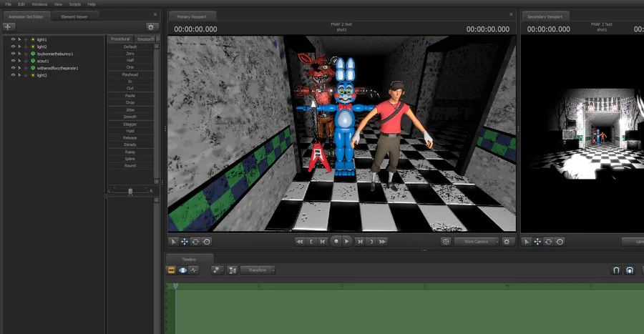Toggle visibility eye for witheredfoxythepirate1
This screenshot has width=644, height=334.
pyautogui.click(x=13, y=68)
